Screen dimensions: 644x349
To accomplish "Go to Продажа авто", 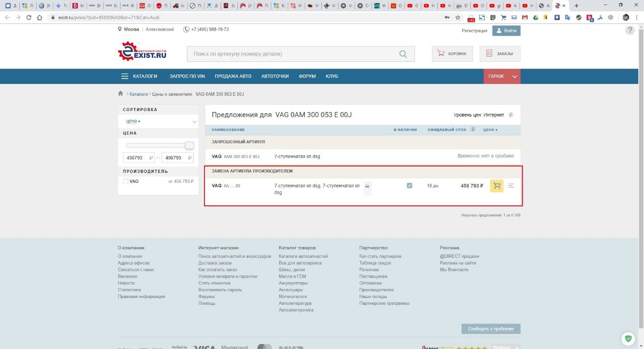I will tap(233, 76).
